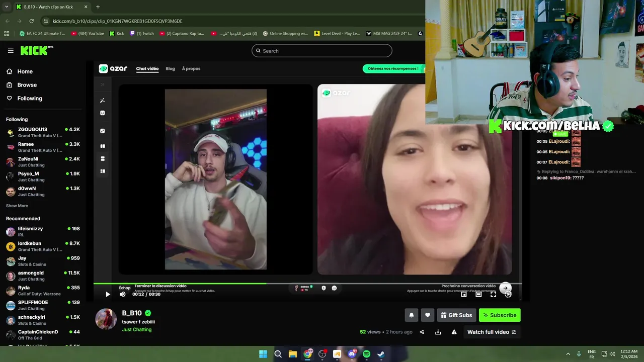The height and width of the screenshot is (362, 644).
Task: Click Azar next conversation arrow
Action: [506, 289]
